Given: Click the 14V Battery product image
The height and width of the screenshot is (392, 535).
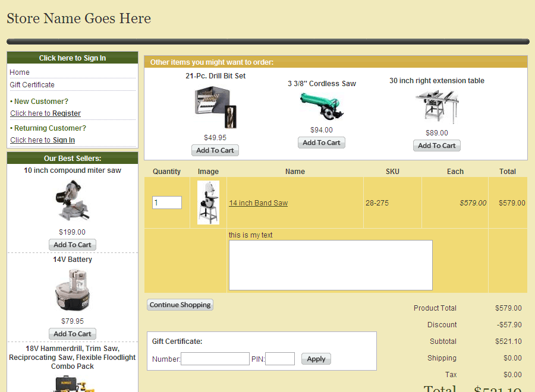Looking at the screenshot, I should [73, 290].
